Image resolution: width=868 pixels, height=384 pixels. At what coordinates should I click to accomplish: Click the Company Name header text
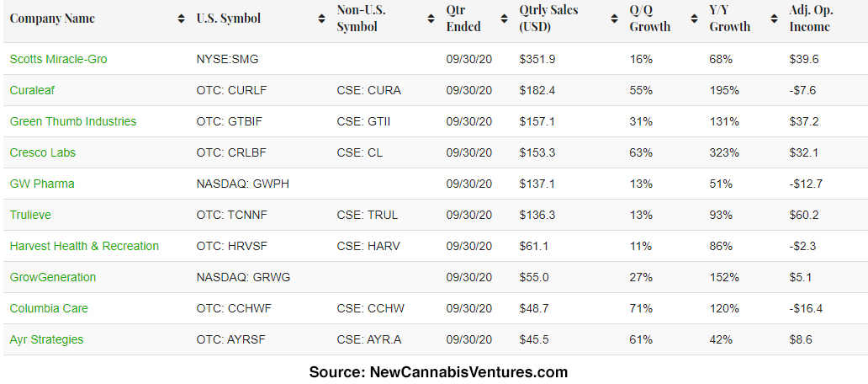tap(52, 19)
